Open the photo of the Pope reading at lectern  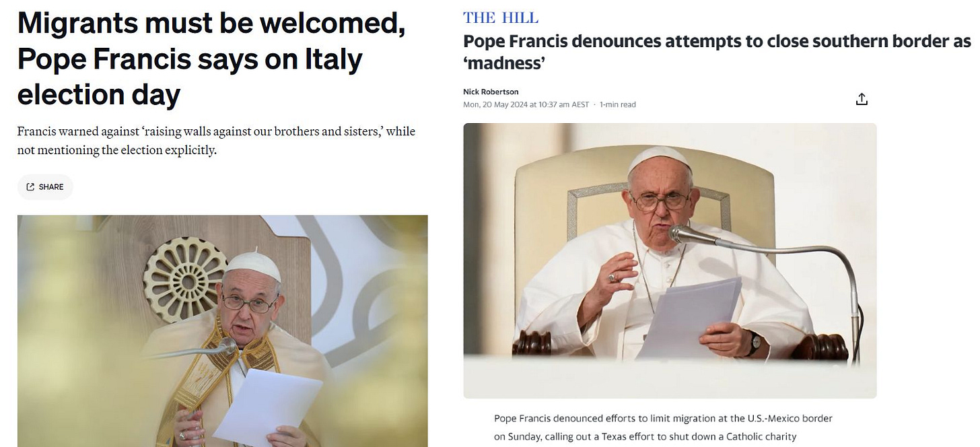(223, 331)
